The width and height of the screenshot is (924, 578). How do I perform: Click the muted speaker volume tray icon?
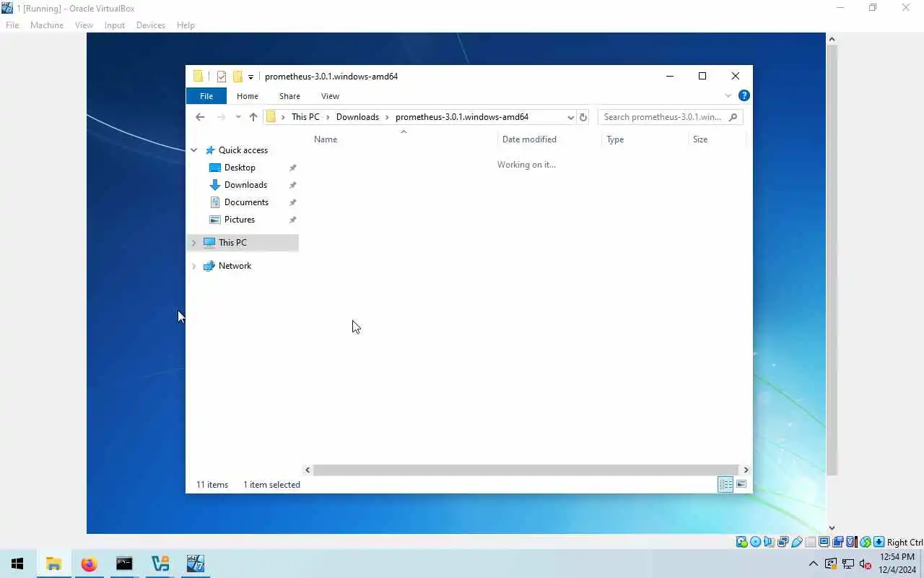tap(866, 564)
